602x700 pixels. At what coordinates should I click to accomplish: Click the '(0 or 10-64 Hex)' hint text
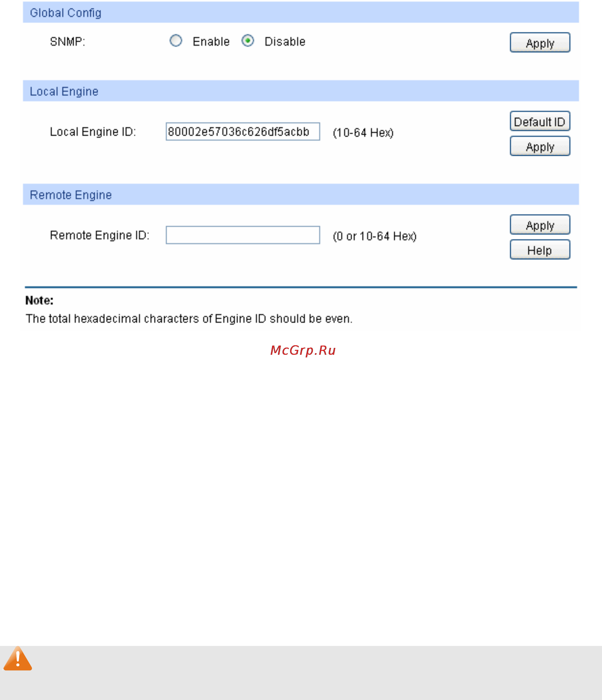click(375, 236)
